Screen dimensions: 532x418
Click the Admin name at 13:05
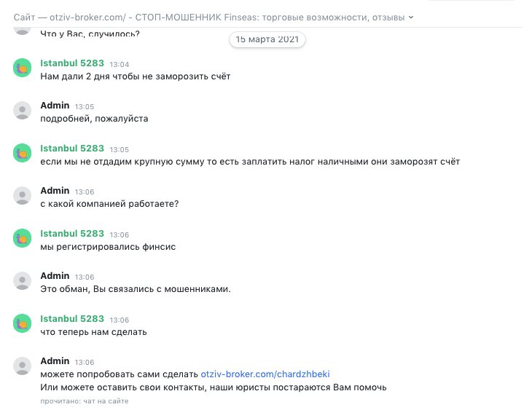click(55, 106)
